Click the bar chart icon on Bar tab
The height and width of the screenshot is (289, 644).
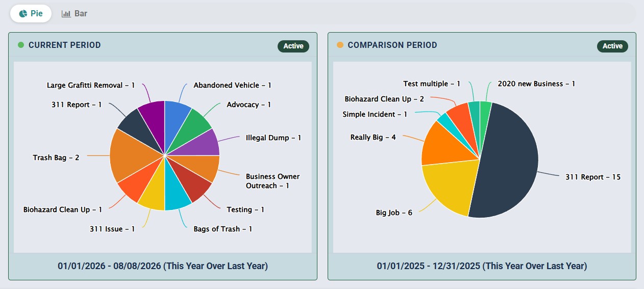coord(66,14)
